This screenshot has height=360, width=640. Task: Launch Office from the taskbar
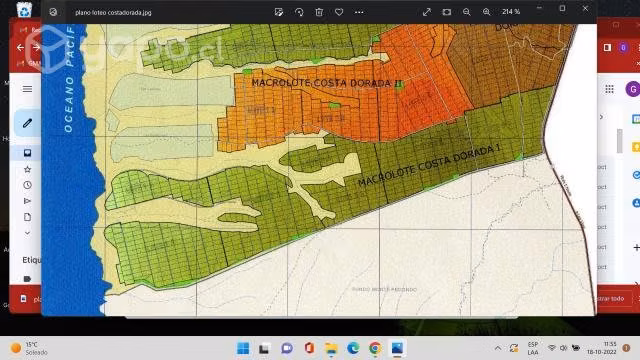pos(309,348)
